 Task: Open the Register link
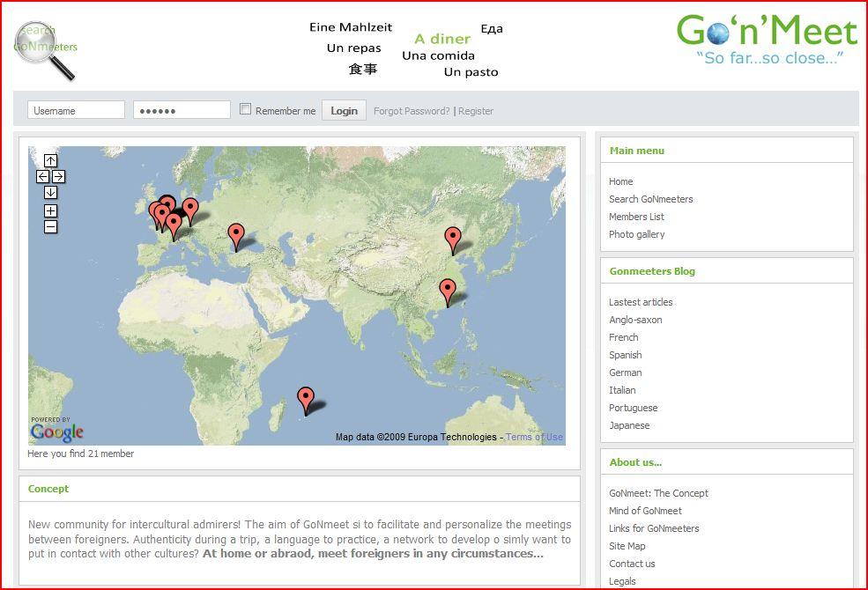(476, 111)
